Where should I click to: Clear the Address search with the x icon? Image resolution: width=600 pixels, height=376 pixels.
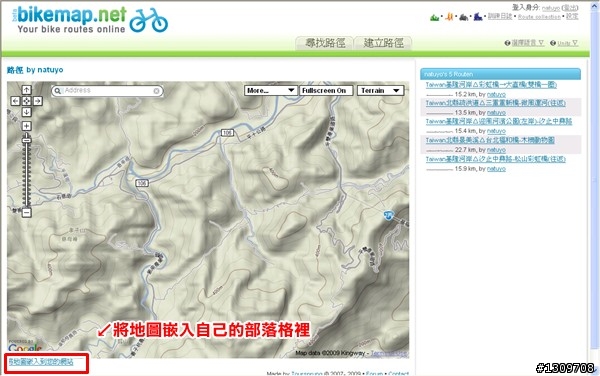156,91
